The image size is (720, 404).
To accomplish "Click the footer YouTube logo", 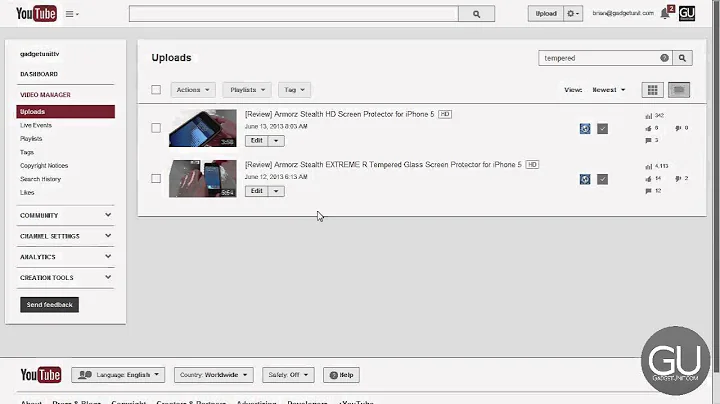I will (41, 375).
